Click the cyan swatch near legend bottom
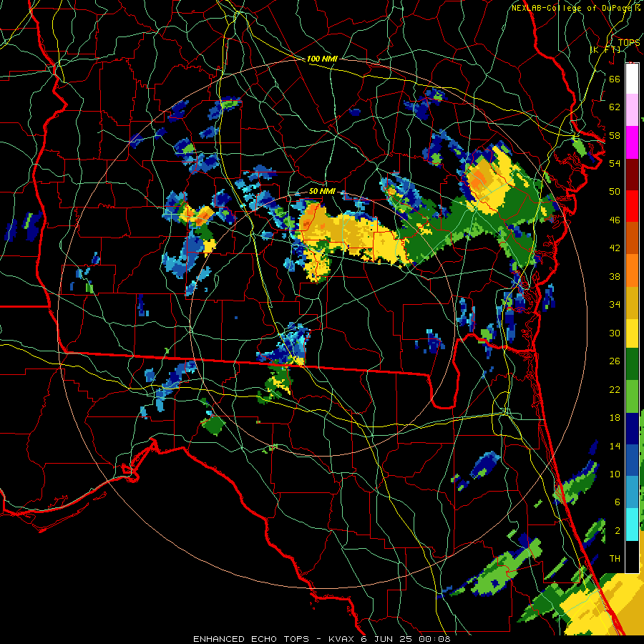Viewport: 644px width, 644px height. pyautogui.click(x=632, y=525)
